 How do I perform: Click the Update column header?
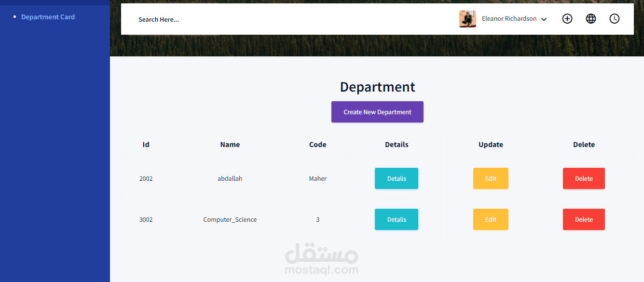coord(491,145)
